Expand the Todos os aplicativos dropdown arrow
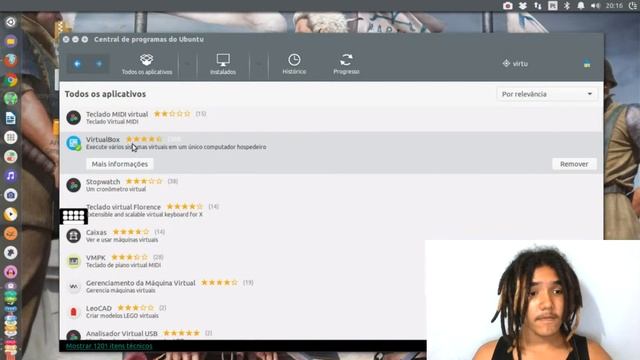Viewport: 640px width, 360px height. 187,64
